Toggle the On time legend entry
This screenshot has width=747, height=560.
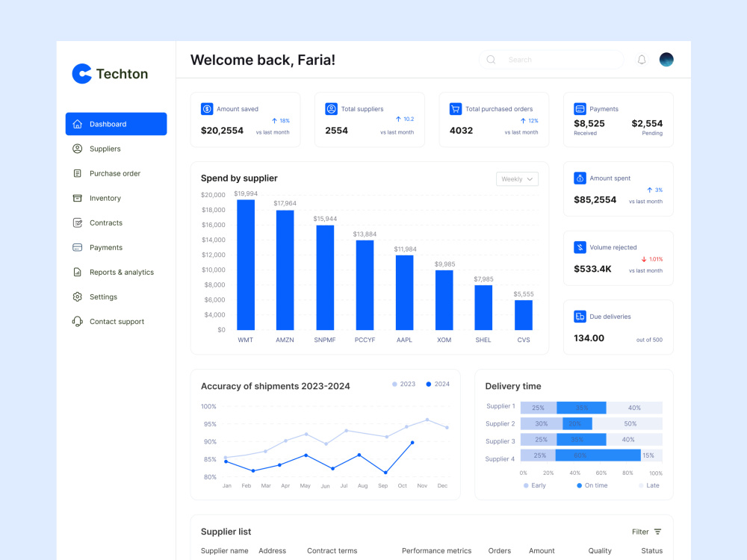[x=592, y=485]
